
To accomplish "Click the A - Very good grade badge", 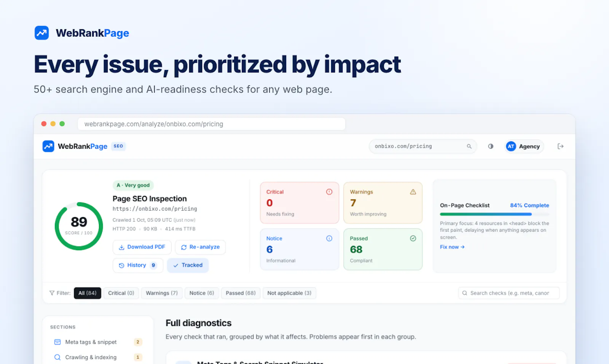I will 133,185.
